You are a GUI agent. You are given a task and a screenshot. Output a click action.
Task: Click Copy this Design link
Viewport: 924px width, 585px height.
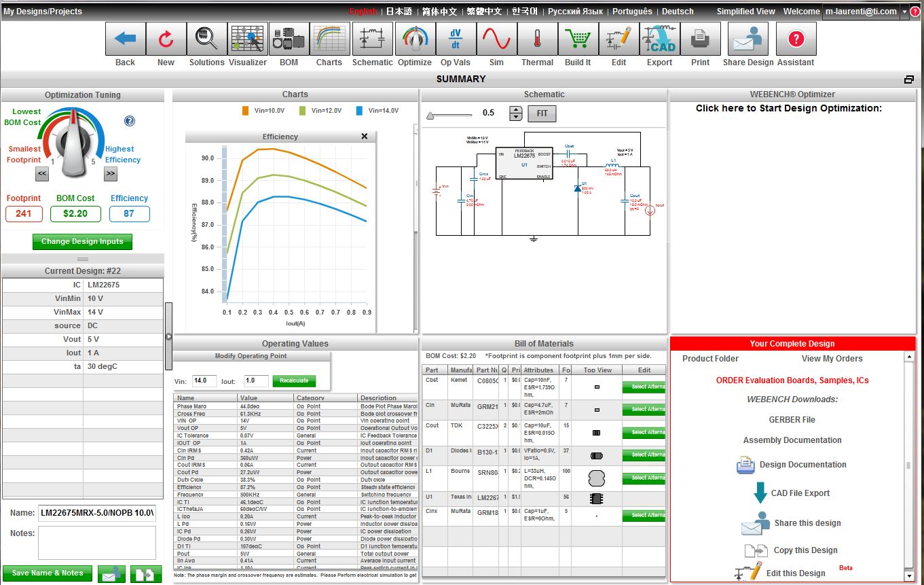pos(805,550)
